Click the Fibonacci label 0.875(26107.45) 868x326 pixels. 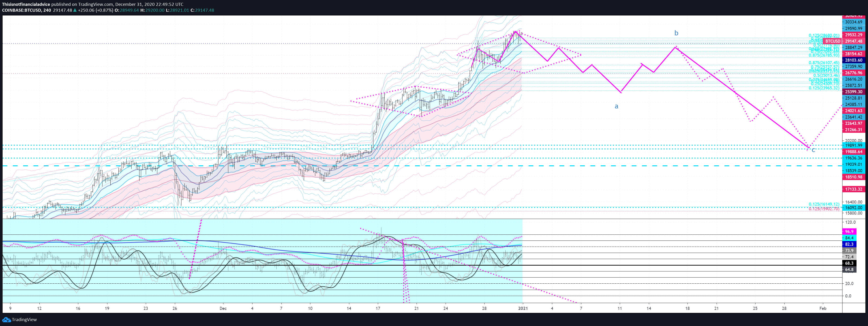824,63
